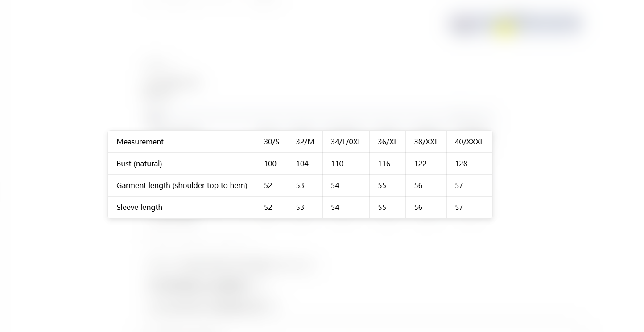The width and height of the screenshot is (644, 332).
Task: Click the 34/L/0XL size column header
Action: pyautogui.click(x=346, y=142)
